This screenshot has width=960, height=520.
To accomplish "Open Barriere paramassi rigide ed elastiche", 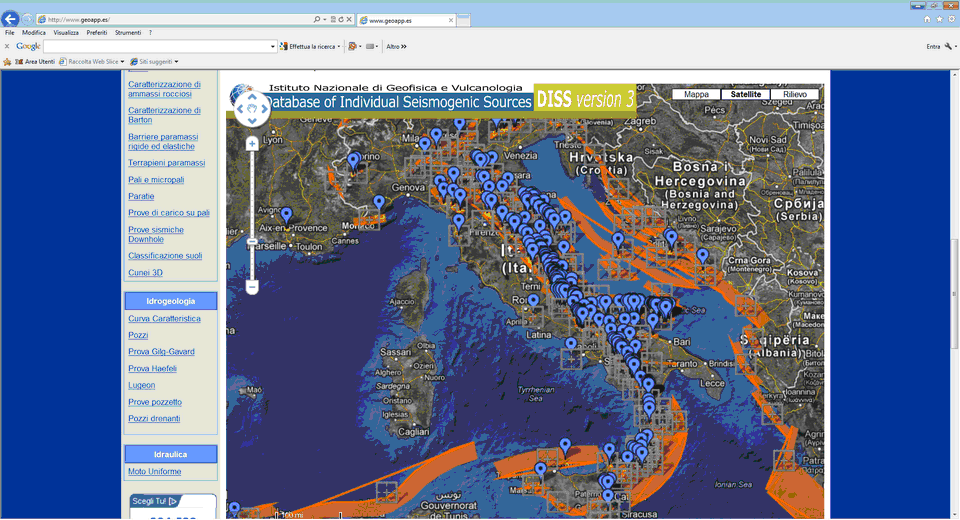I will (x=163, y=141).
